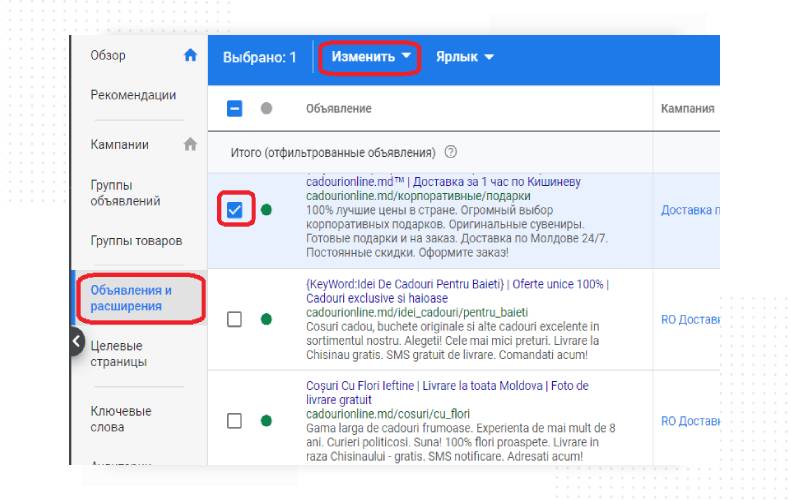This screenshot has height=500, width=790.
Task: Open campaign link Доставка in first ad row
Action: [x=690, y=210]
